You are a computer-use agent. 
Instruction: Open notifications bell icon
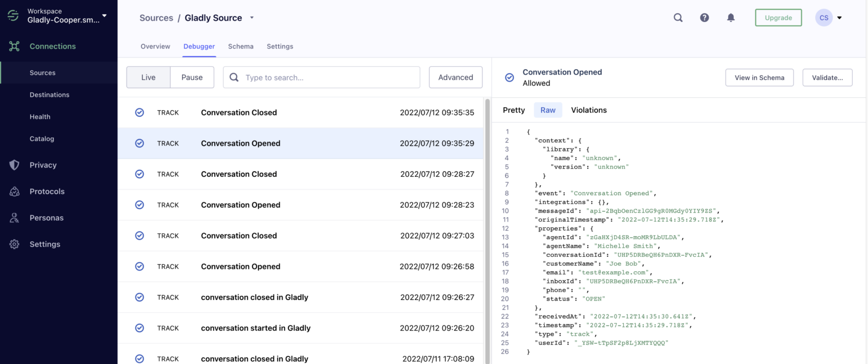click(x=731, y=18)
